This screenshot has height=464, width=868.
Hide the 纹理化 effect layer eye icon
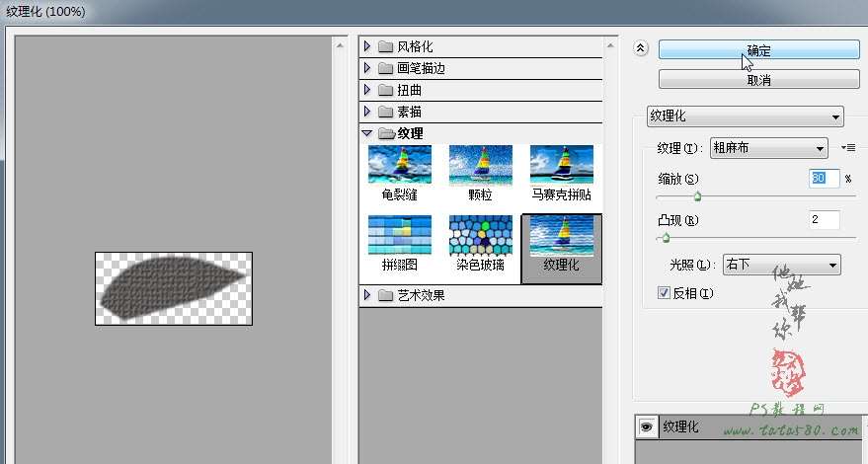[x=648, y=426]
